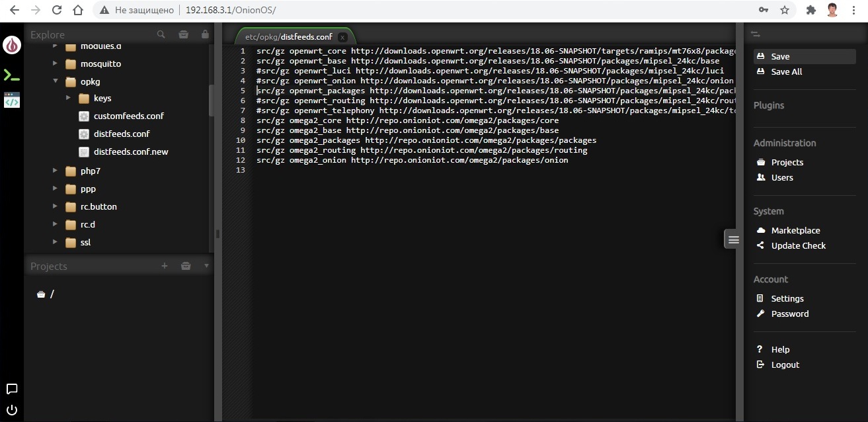868x422 pixels.
Task: Place cursor on the omega2_onion line
Action: coord(412,160)
